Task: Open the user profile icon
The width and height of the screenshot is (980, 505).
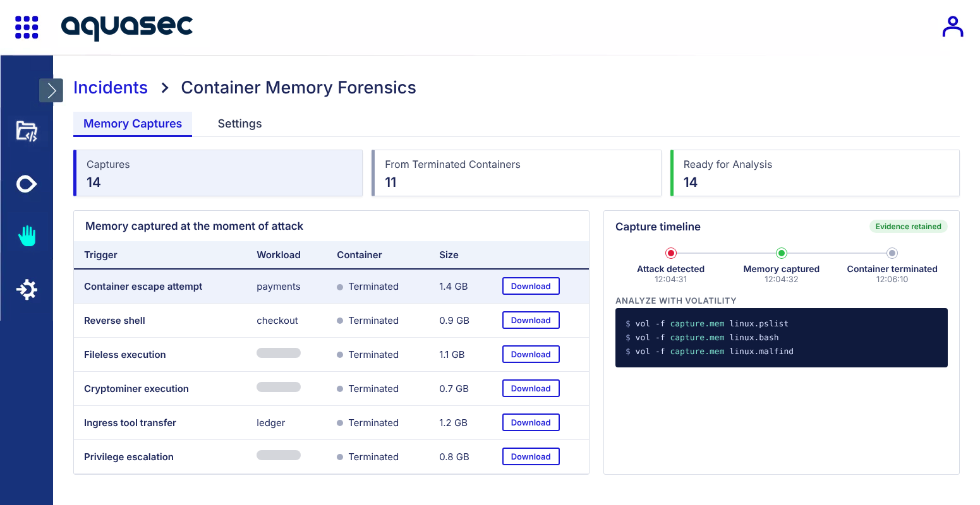Action: pos(952,27)
